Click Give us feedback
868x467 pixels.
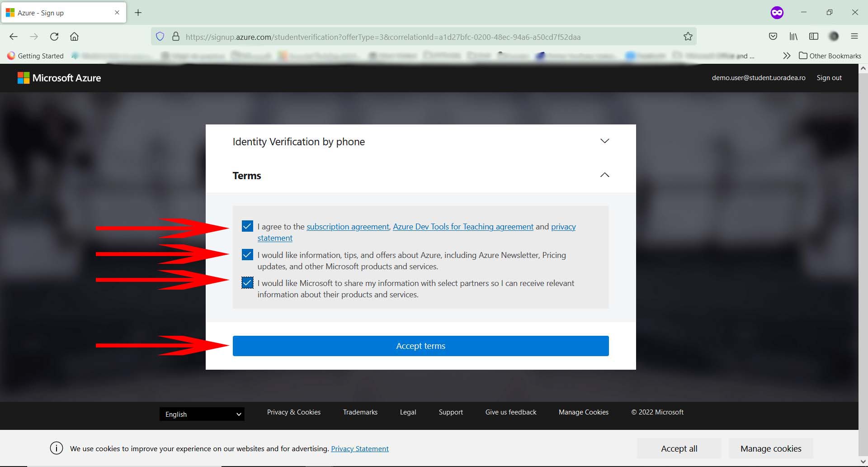point(511,412)
